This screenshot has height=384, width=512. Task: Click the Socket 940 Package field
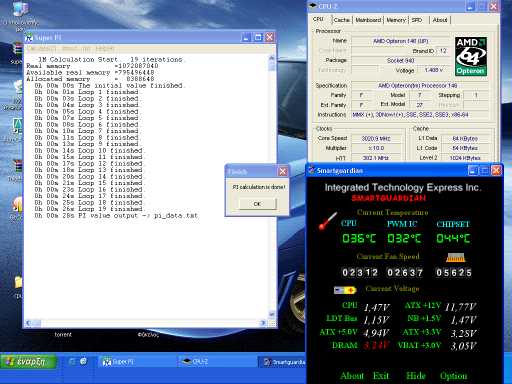click(x=400, y=60)
